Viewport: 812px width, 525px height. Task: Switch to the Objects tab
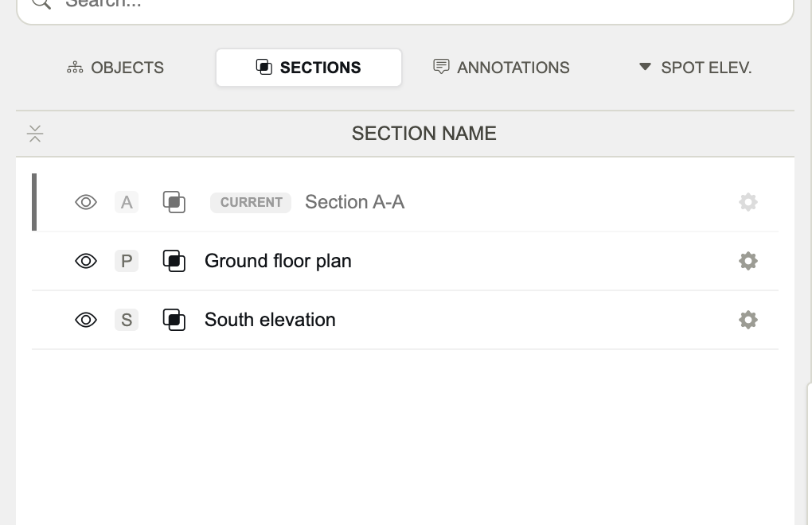[115, 68]
